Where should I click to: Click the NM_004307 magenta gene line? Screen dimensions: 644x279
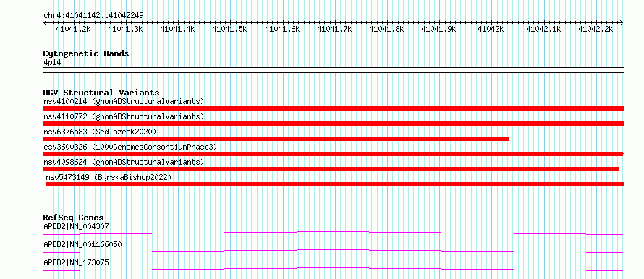pos(333,233)
